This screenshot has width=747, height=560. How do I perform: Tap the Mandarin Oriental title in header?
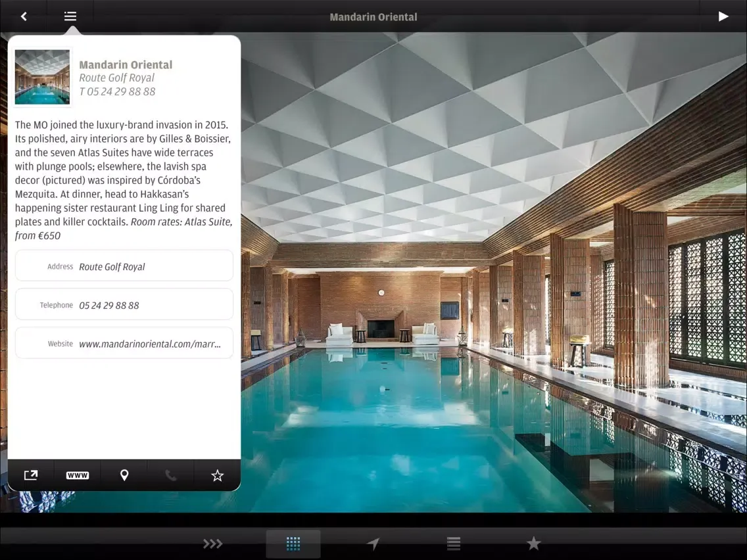(373, 17)
